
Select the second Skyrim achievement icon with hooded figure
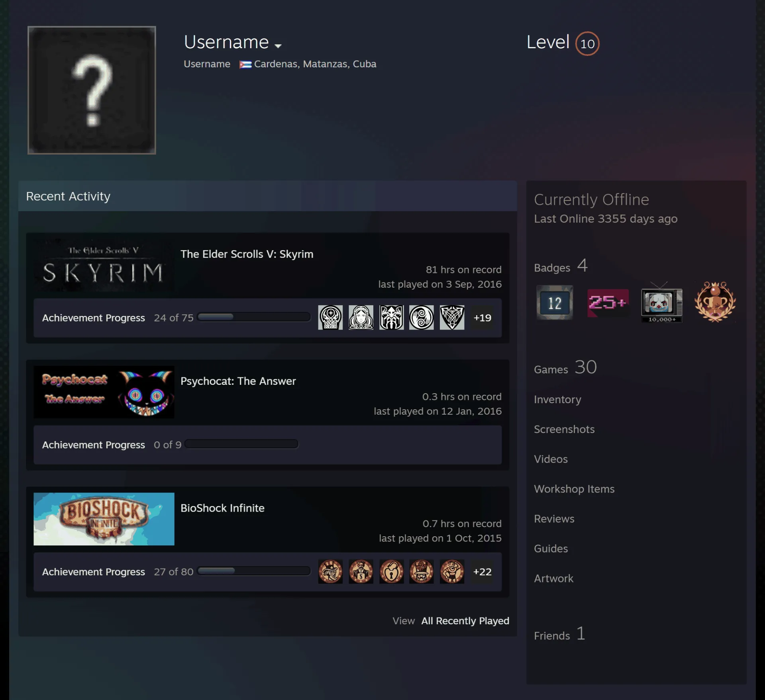361,318
